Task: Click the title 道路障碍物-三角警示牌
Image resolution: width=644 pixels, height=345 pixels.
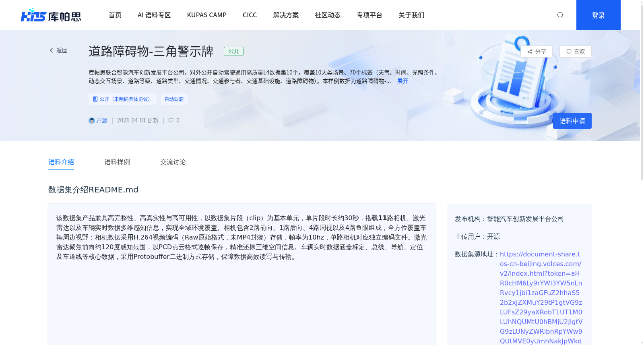Action: (151, 51)
